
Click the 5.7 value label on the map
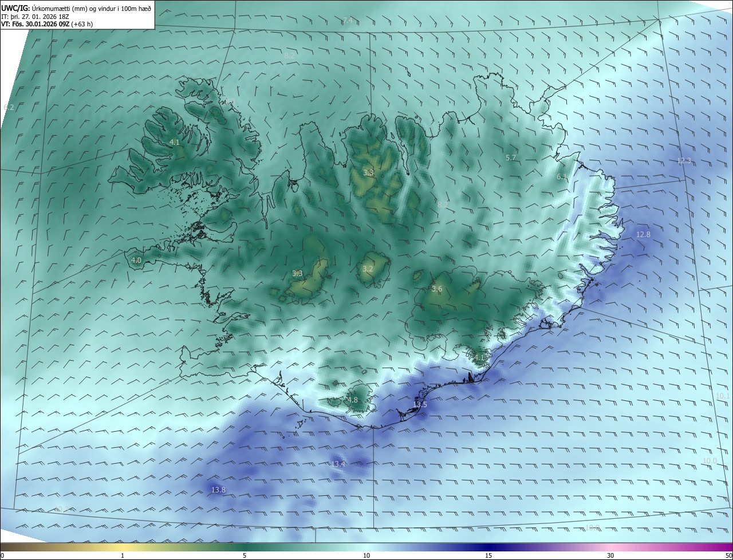tap(511, 157)
